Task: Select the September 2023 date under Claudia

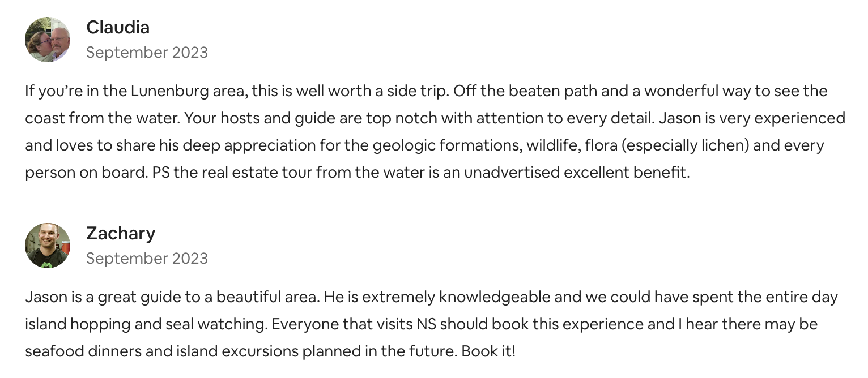Action: pos(147,52)
